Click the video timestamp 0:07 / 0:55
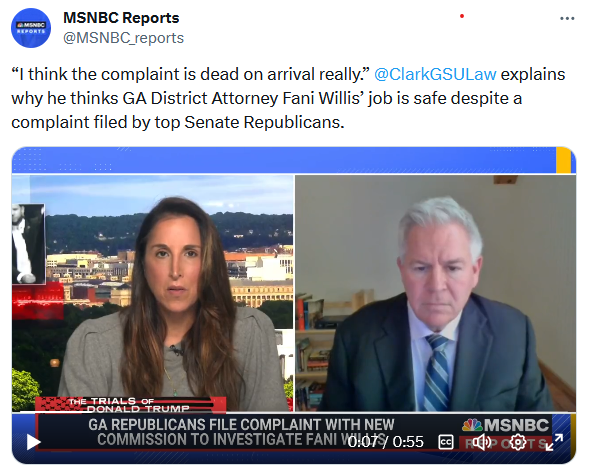The width and height of the screenshot is (593, 473). (x=385, y=442)
